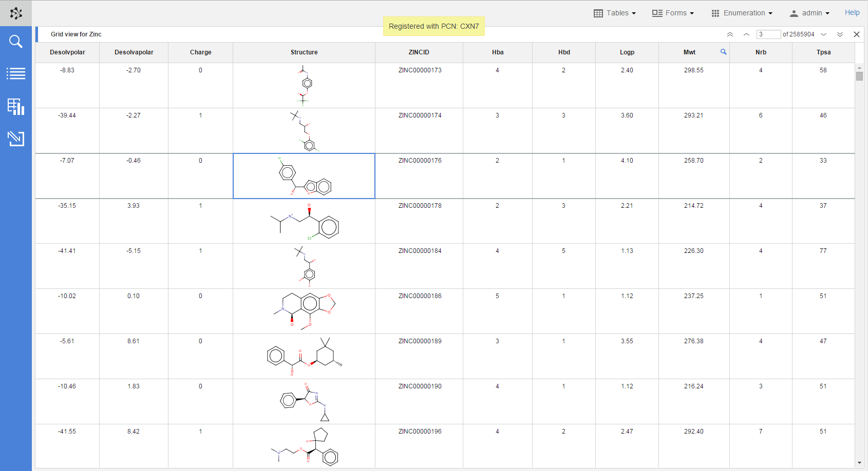Image resolution: width=868 pixels, height=471 pixels.
Task: Go to next record chevron
Action: pyautogui.click(x=824, y=34)
